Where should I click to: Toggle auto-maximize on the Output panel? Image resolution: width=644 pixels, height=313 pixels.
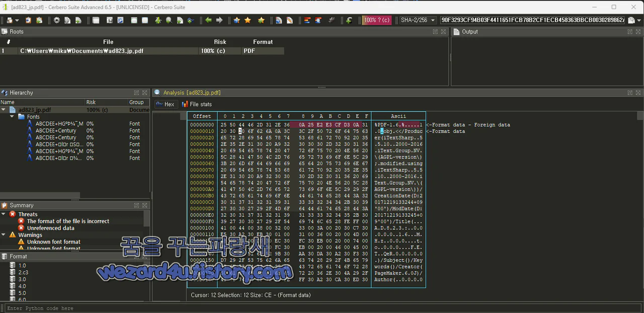click(x=629, y=31)
